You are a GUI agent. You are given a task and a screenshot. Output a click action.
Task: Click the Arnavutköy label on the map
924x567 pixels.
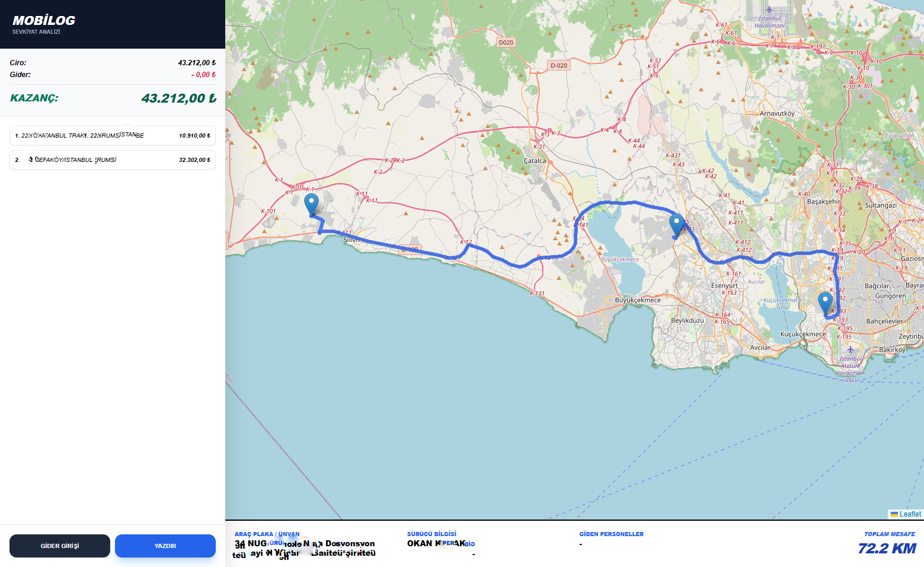pos(777,113)
